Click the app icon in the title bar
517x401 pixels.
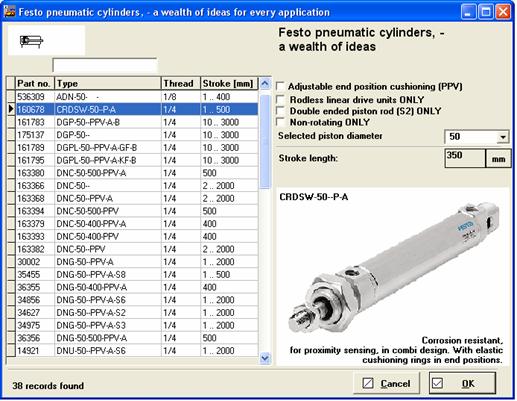pos(10,11)
